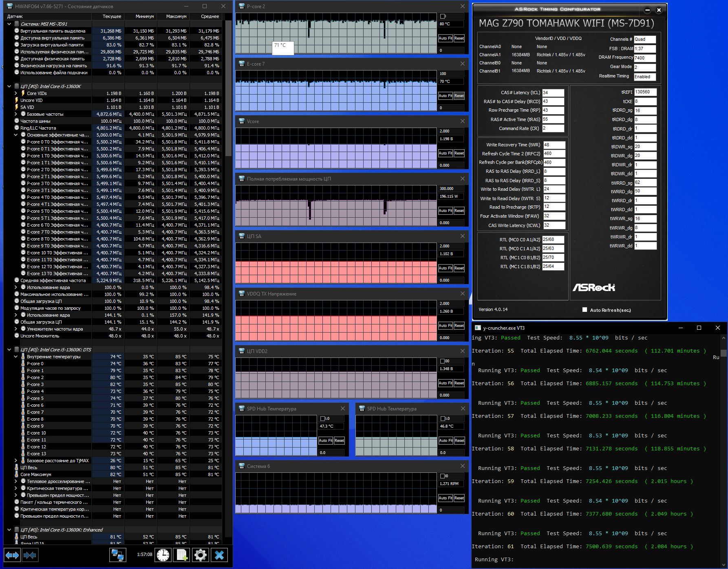
Task: Click the DRAM Frequency value field
Action: tap(645, 58)
